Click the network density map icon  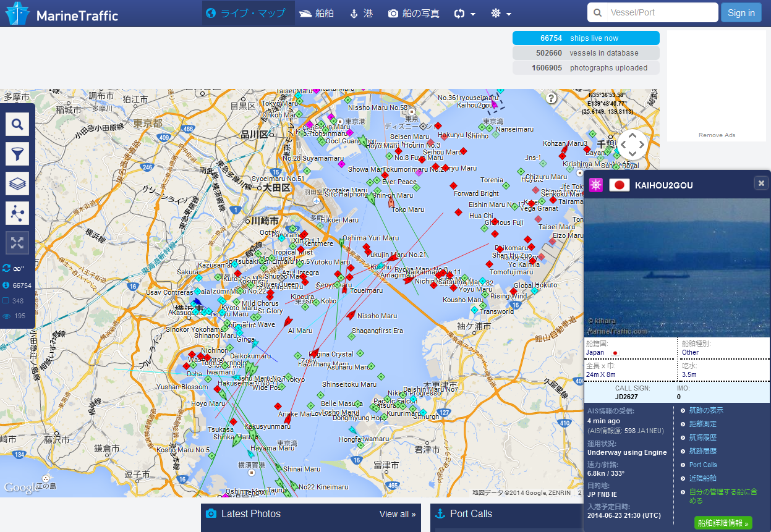tap(17, 213)
